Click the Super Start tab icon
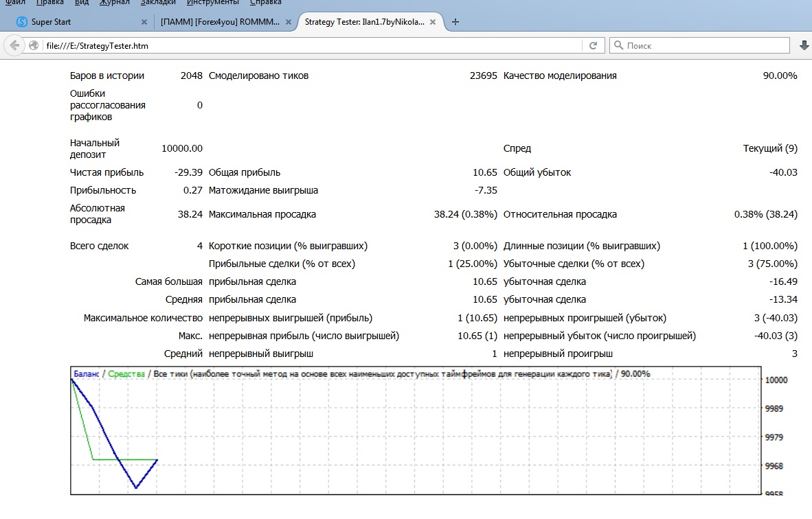The height and width of the screenshot is (519, 812). pos(22,22)
